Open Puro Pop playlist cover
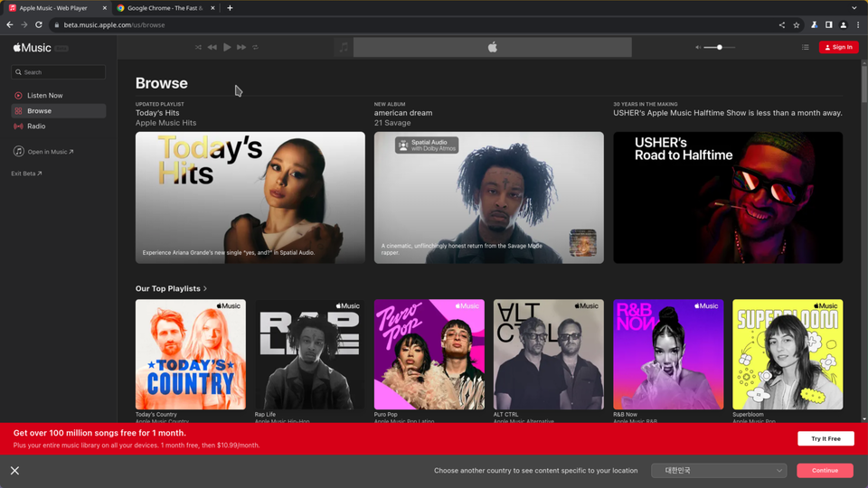 (429, 354)
